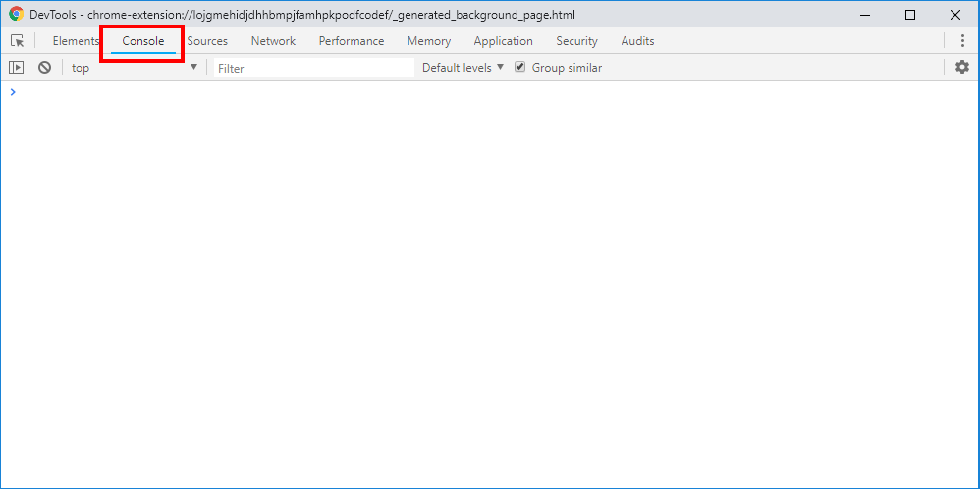Switch to the Elements tab

pyautogui.click(x=76, y=41)
